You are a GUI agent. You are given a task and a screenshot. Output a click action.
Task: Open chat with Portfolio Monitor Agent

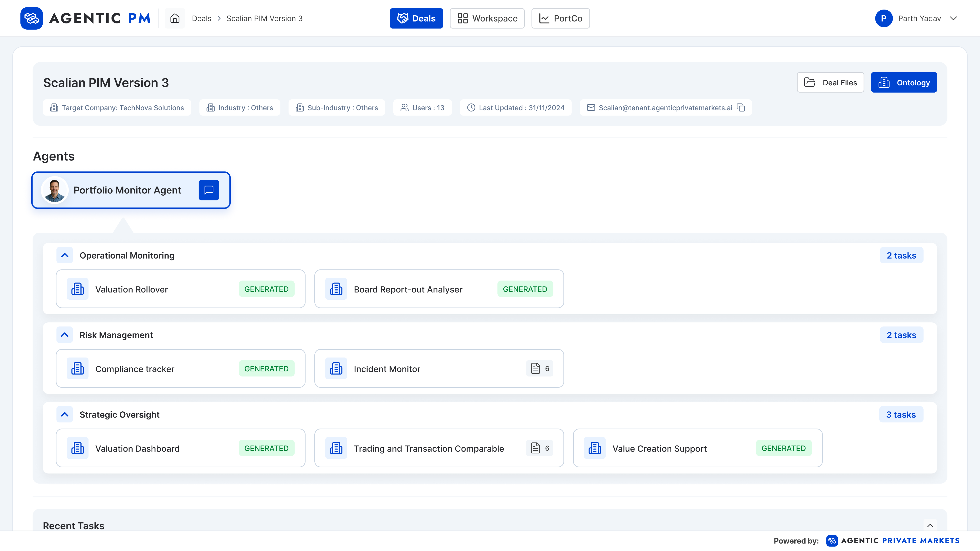pyautogui.click(x=208, y=190)
